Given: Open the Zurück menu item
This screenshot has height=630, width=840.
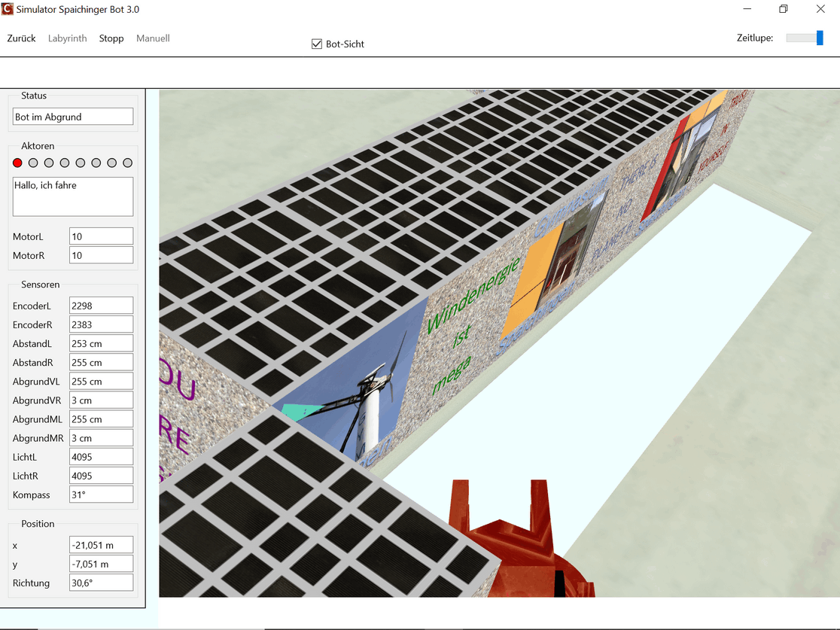Looking at the screenshot, I should [x=21, y=38].
